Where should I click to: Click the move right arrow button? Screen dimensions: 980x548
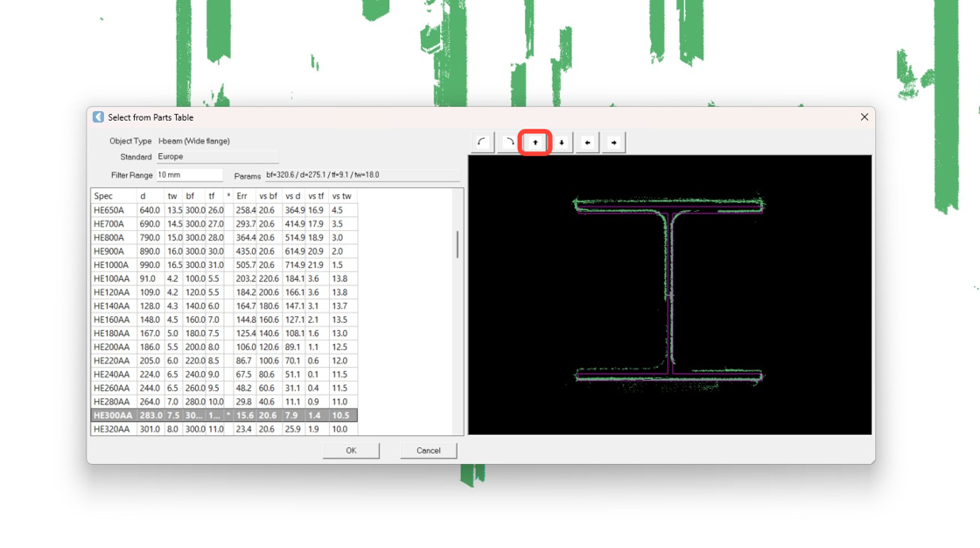[x=614, y=143]
